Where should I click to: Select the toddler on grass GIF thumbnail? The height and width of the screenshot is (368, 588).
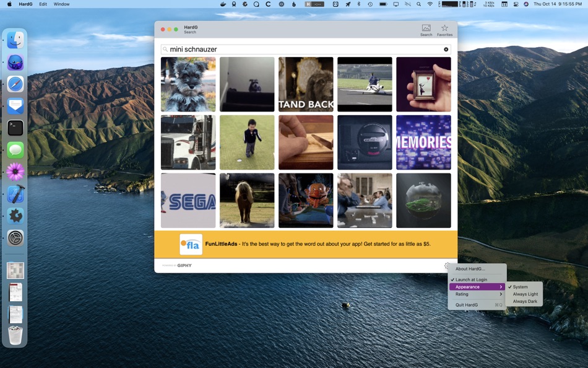pos(247,142)
